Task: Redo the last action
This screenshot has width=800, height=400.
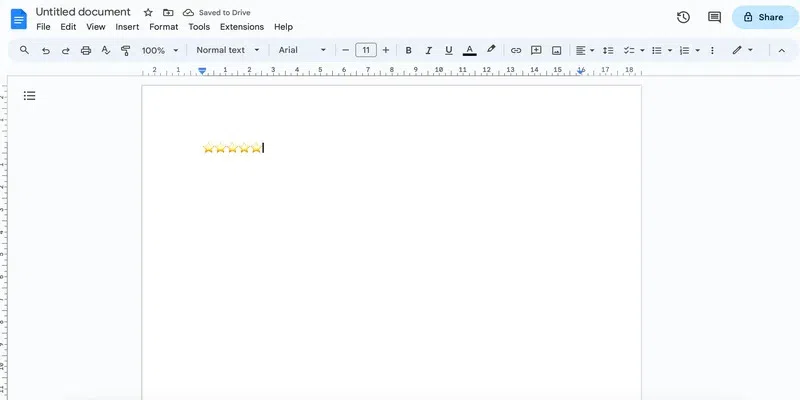Action: 66,51
